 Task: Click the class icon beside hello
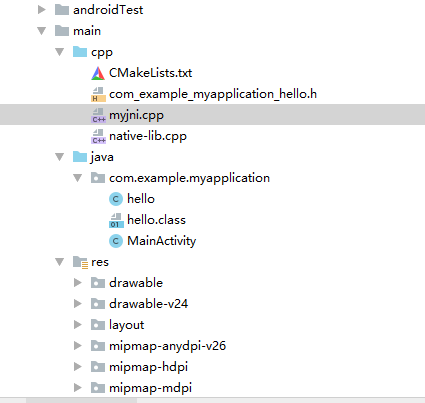[116, 199]
